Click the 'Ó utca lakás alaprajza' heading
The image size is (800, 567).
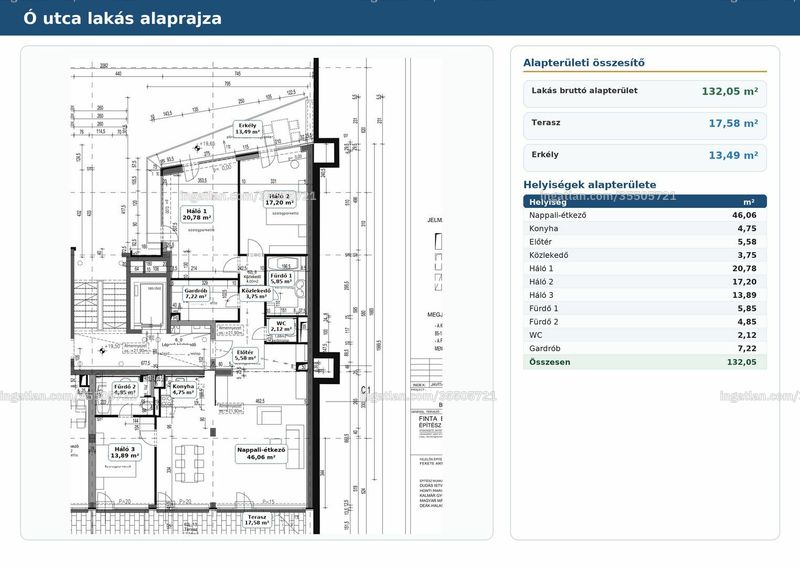(x=122, y=18)
